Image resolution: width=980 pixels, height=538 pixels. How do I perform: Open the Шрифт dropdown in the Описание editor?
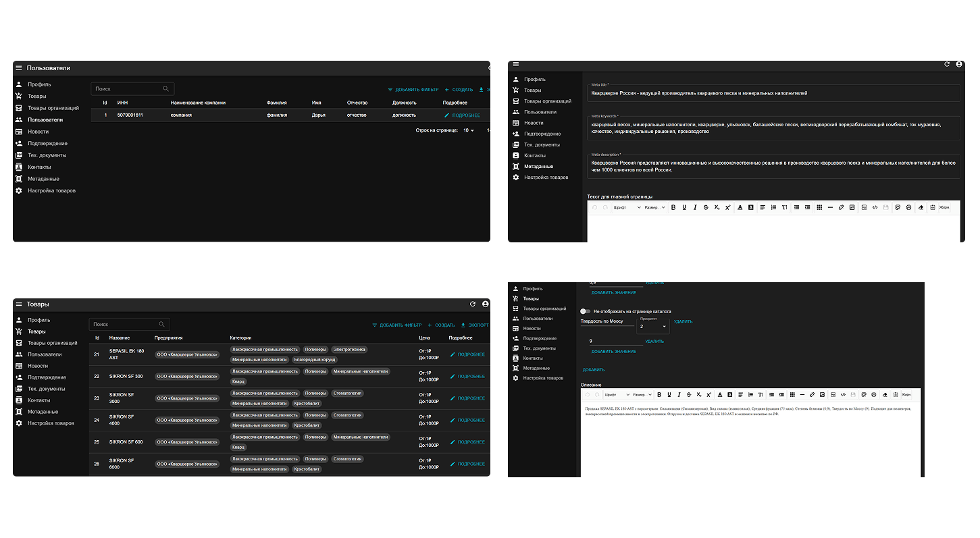click(x=617, y=394)
